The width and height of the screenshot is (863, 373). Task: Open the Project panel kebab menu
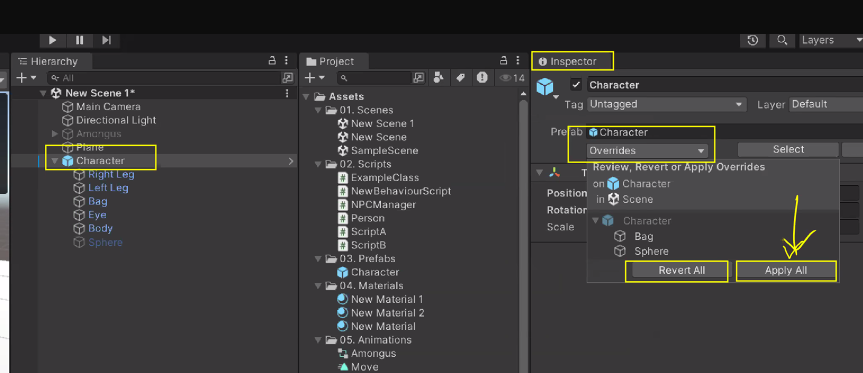pos(517,61)
